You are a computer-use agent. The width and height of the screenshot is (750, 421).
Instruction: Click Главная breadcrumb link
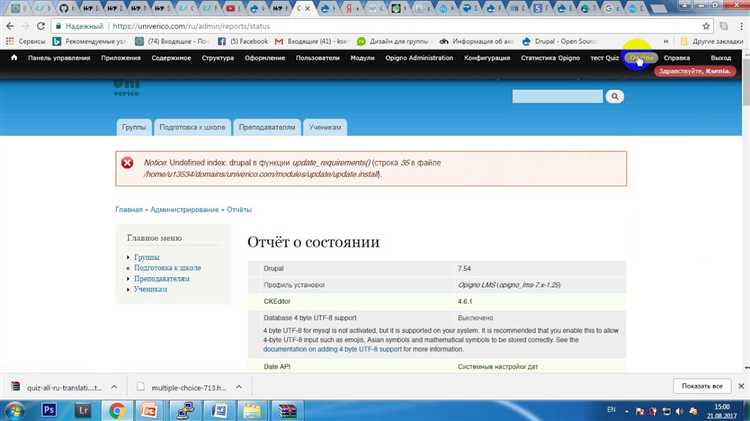coord(129,210)
